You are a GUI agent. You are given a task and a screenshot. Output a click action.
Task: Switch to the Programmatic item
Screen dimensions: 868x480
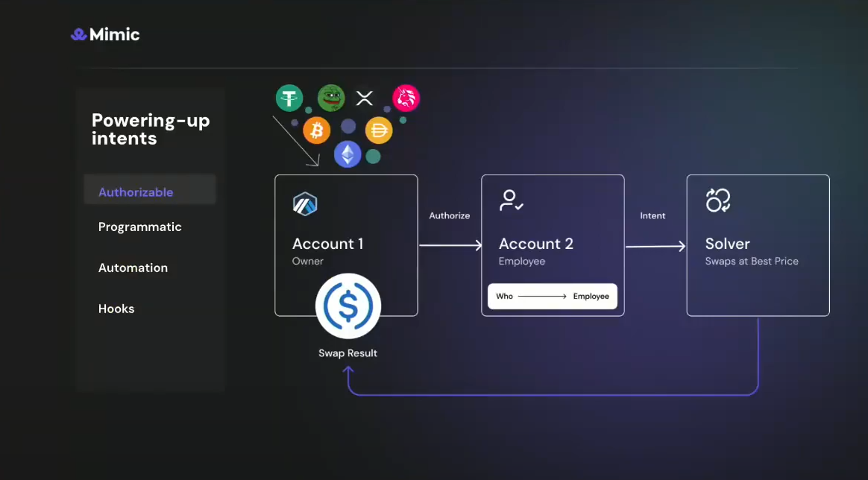[x=140, y=227]
